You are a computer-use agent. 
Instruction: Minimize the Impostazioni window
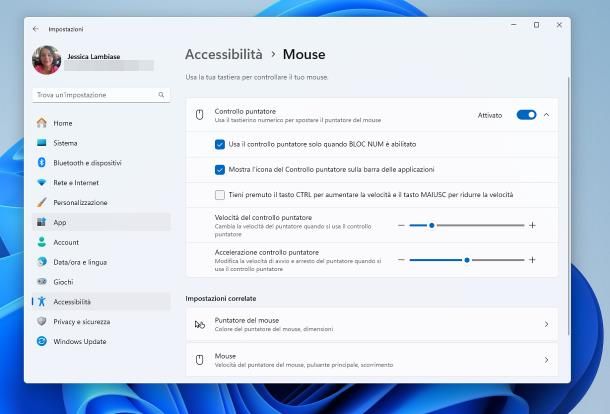[514, 25]
